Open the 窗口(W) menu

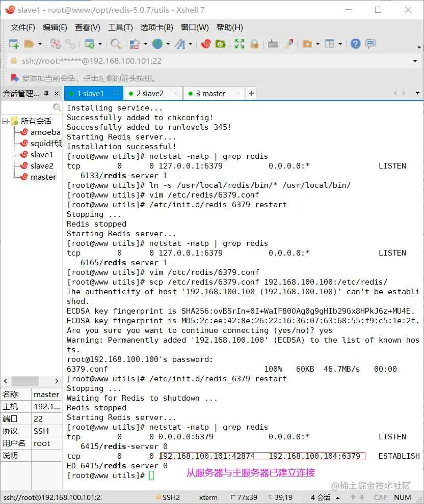click(195, 27)
